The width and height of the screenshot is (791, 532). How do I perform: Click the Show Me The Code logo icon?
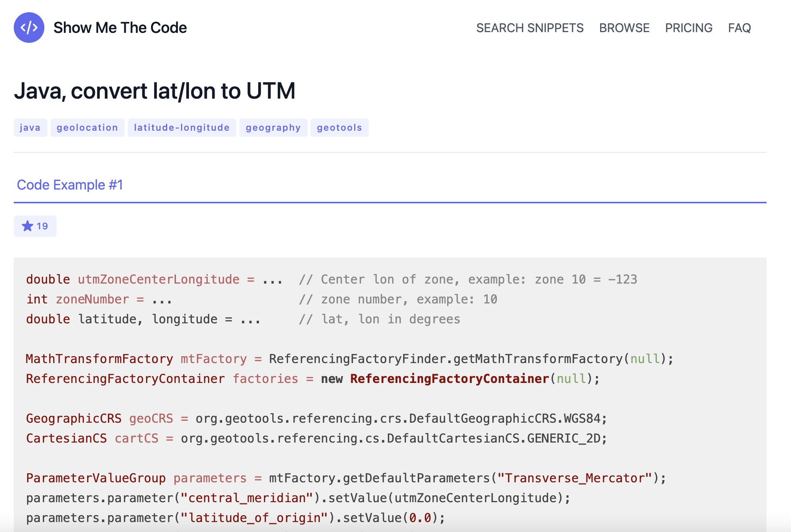[x=29, y=27]
